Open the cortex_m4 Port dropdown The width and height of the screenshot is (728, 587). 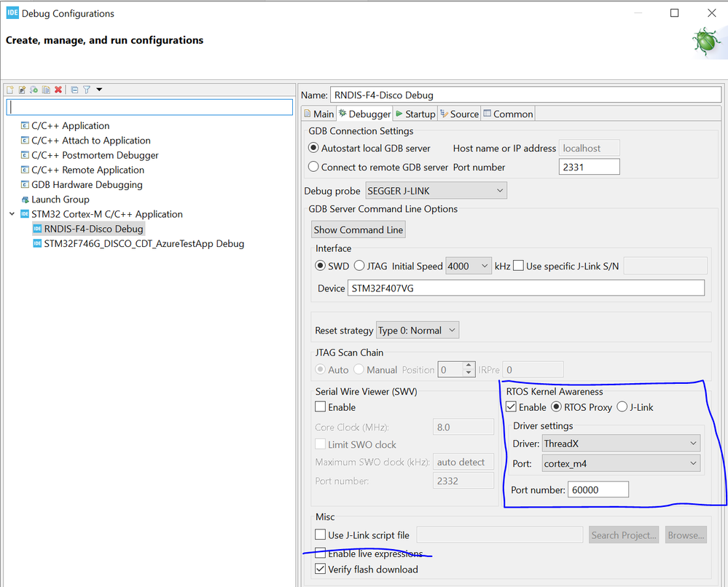pos(621,464)
